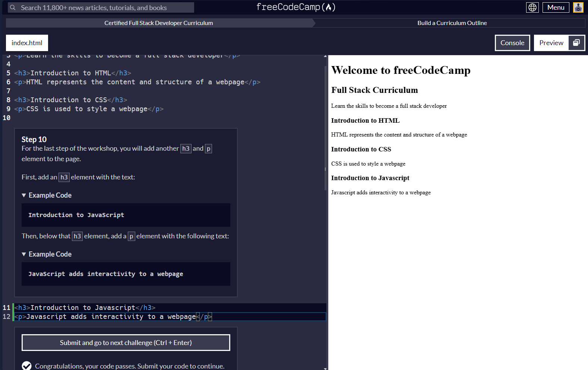Open the language globe menu
Image resolution: width=588 pixels, height=370 pixels.
coord(532,7)
